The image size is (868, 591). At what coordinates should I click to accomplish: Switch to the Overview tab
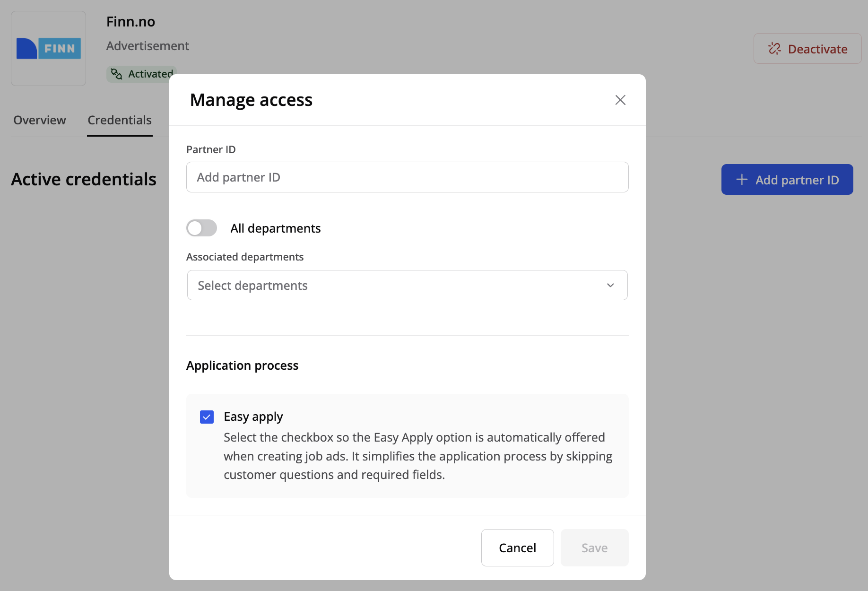pos(40,120)
